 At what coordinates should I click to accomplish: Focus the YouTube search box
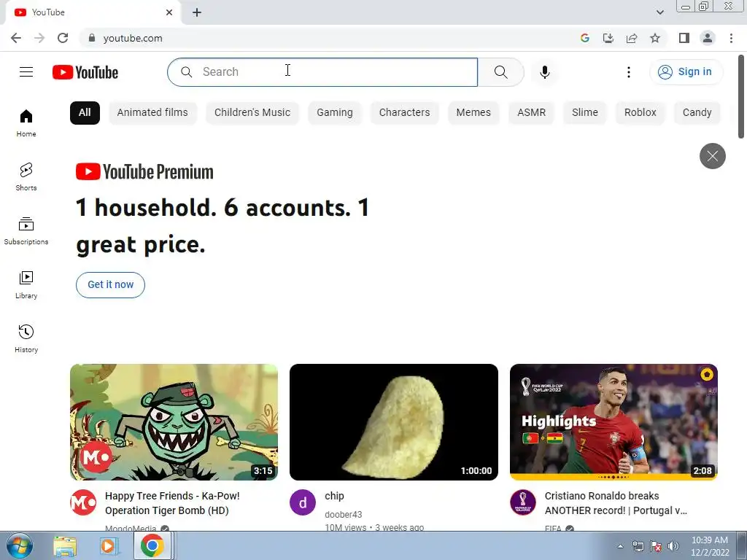pyautogui.click(x=322, y=72)
